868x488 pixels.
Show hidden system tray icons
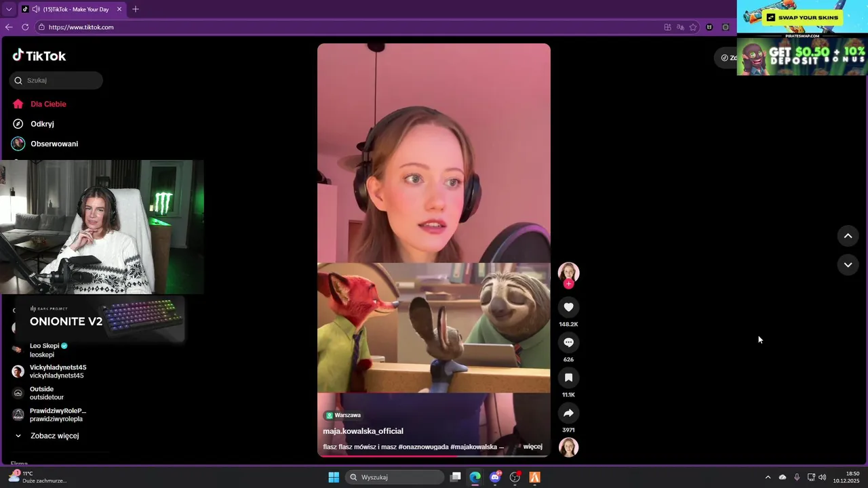768,477
